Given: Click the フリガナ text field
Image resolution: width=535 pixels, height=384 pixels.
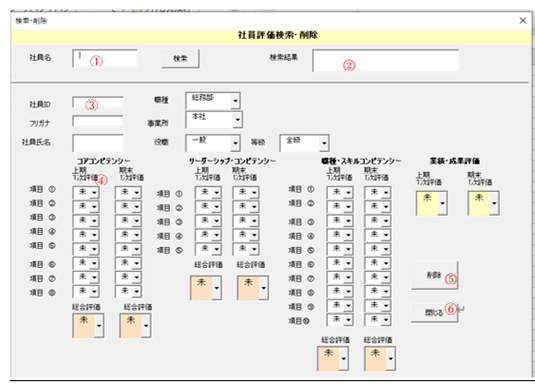Looking at the screenshot, I should [x=98, y=121].
